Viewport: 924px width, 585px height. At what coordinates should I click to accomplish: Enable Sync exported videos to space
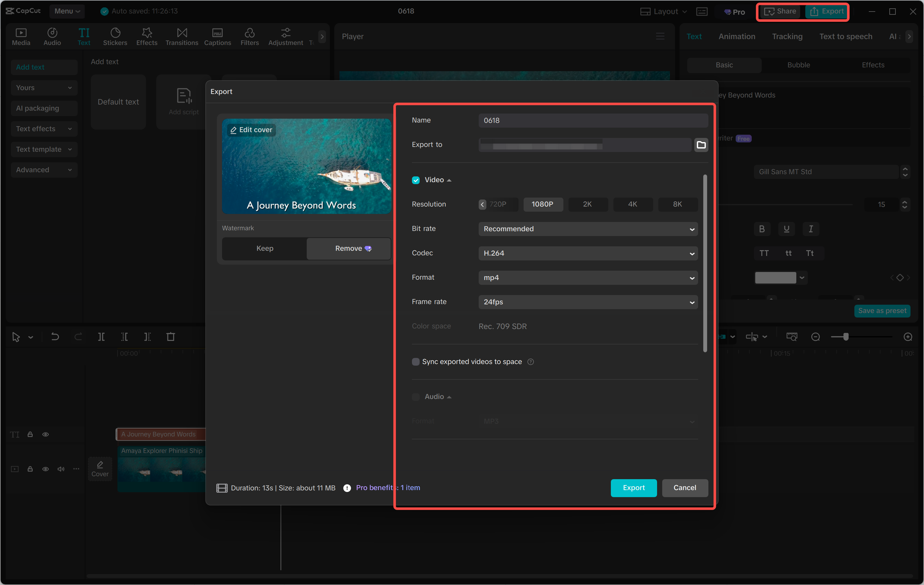(415, 361)
